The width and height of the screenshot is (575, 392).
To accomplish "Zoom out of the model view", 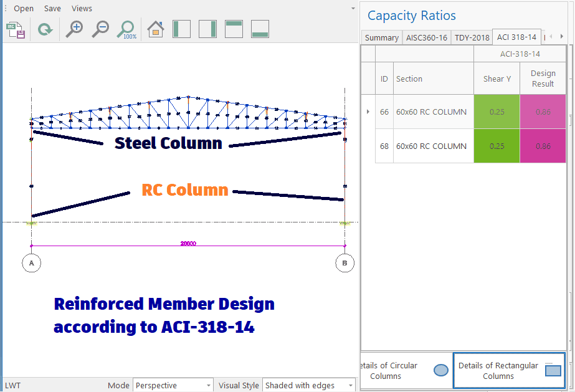I will 100,29.
